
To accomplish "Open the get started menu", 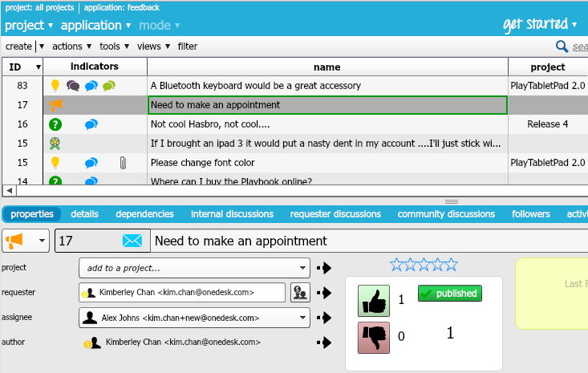I will (539, 24).
